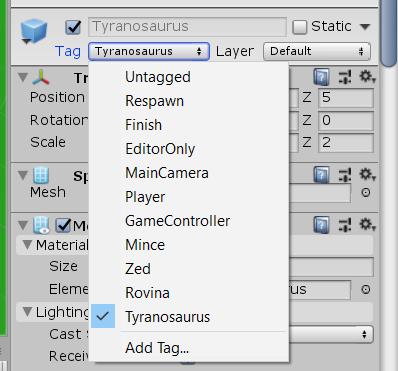Open Mesh Filter help book icon
398x371 pixels.
pyautogui.click(x=321, y=175)
